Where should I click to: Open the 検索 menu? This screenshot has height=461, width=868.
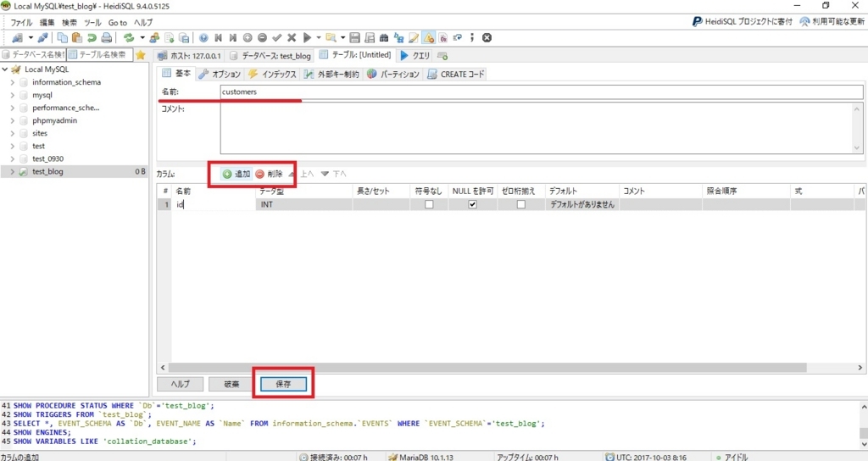click(x=70, y=23)
